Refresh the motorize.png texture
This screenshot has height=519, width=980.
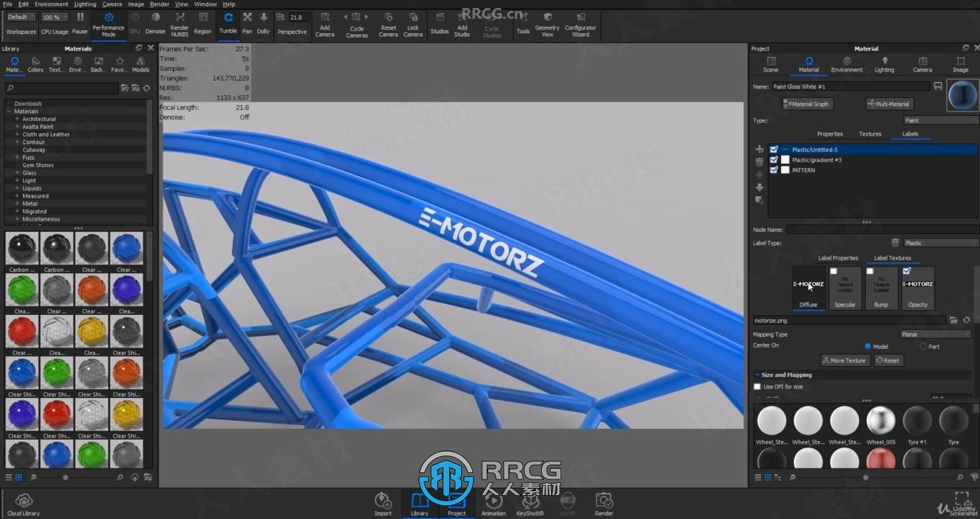pyautogui.click(x=966, y=320)
